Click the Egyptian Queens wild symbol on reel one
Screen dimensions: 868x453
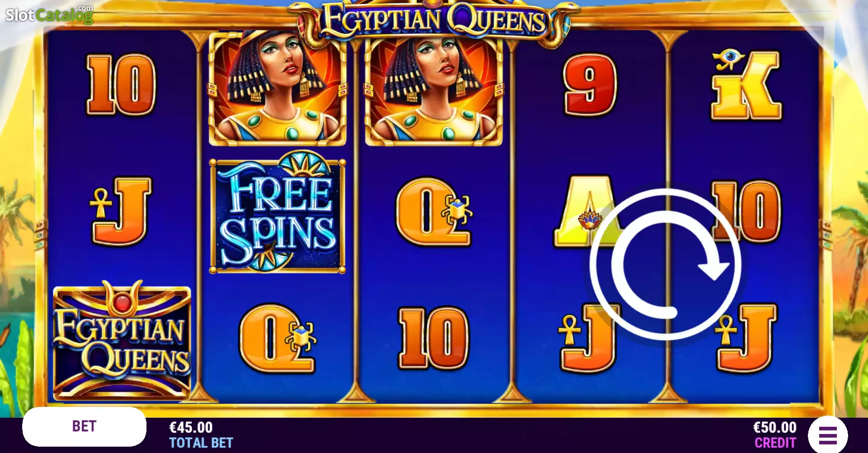click(x=122, y=340)
